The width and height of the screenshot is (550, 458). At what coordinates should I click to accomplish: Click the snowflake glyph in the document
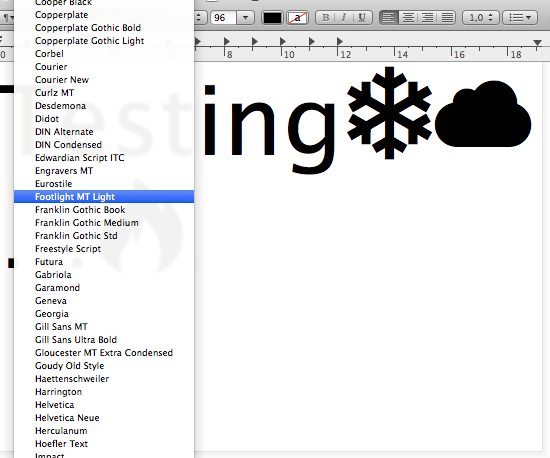[x=389, y=113]
